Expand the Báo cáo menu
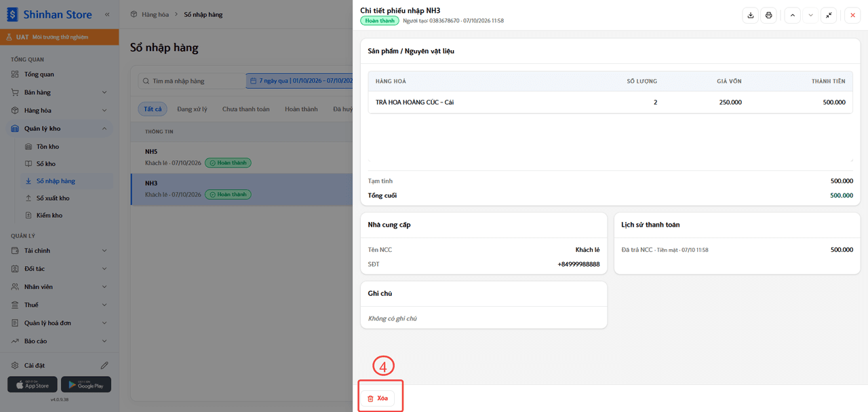Screen dimensions: 868x412 click(x=59, y=341)
